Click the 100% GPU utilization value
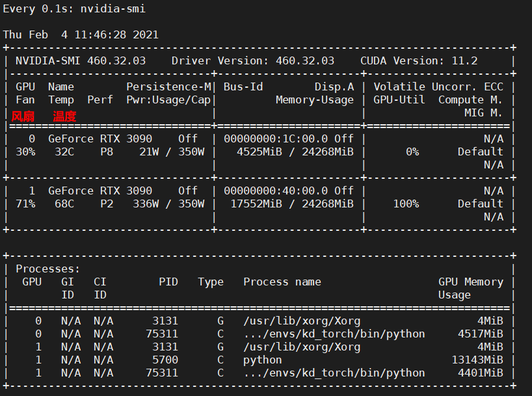This screenshot has width=532, height=396. pos(406,204)
